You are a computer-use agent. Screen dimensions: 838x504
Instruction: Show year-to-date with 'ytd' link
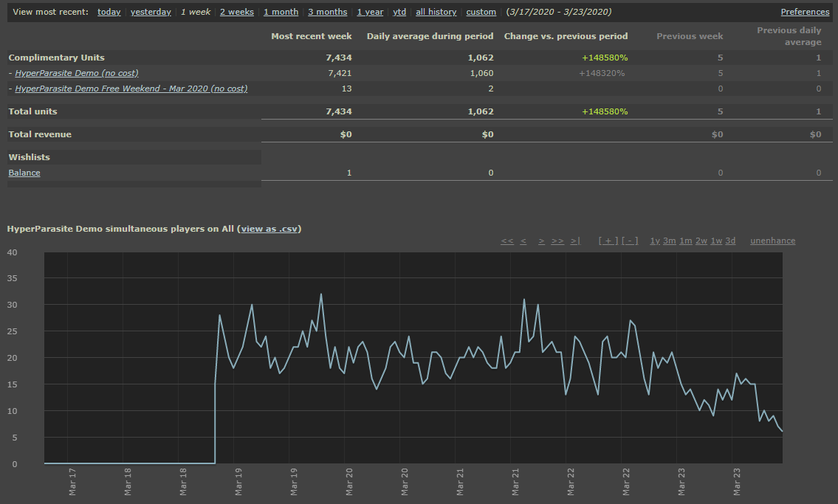pos(399,12)
